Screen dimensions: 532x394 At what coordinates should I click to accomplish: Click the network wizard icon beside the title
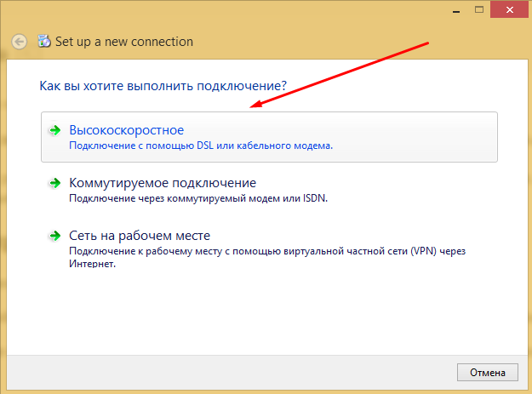pos(43,41)
